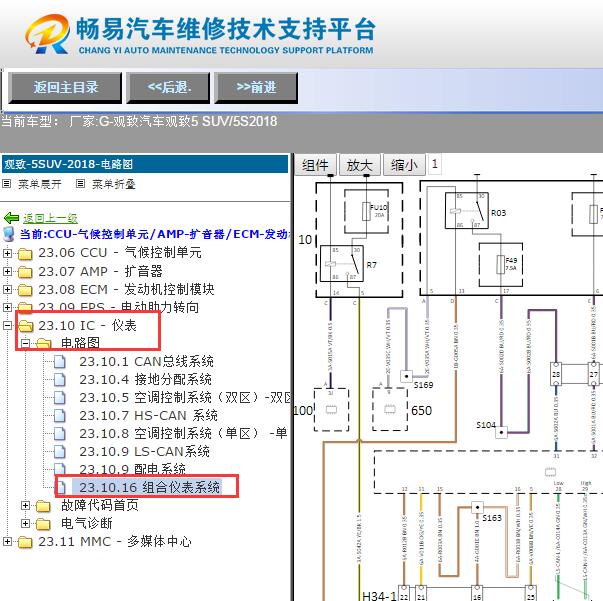Viewport: 603px width, 601px height.
Task: Expand the 23.09 EPS node
Action: 7,307
